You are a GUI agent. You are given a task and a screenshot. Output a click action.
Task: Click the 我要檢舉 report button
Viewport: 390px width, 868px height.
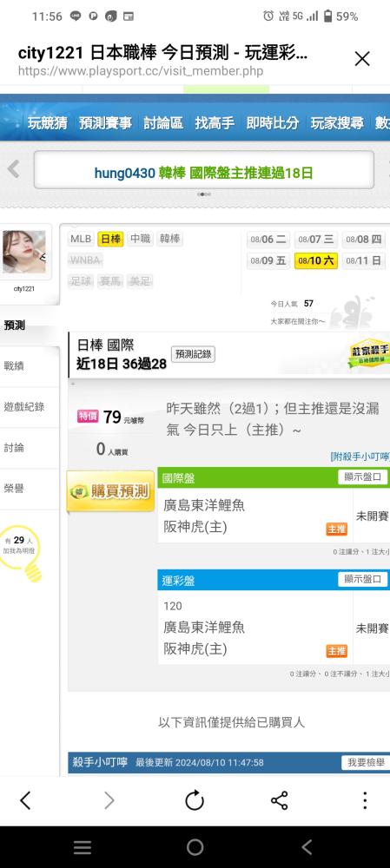(365, 762)
